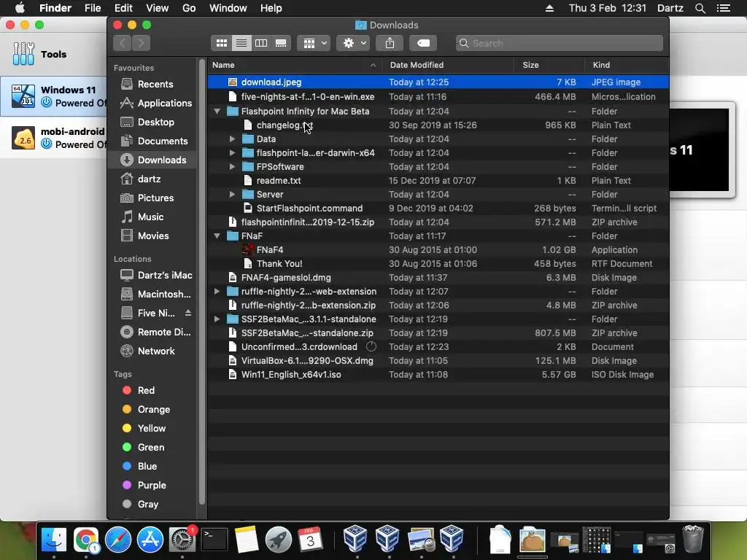Collapse the FNaF folder
The image size is (747, 560).
click(217, 236)
